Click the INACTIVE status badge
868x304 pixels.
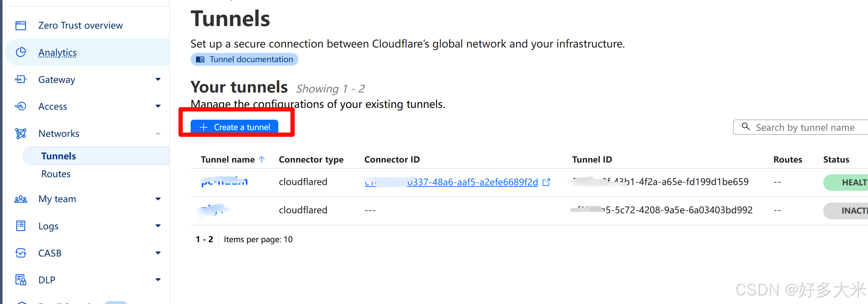tap(846, 211)
